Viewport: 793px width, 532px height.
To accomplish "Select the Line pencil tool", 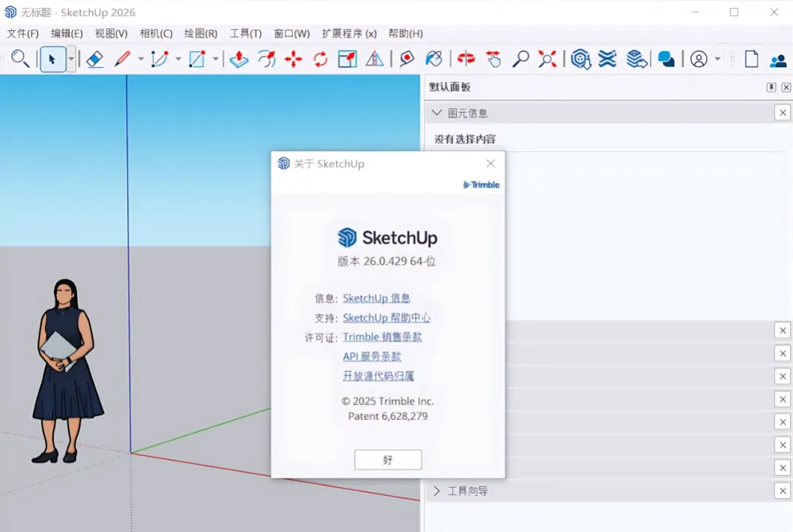I will [123, 59].
